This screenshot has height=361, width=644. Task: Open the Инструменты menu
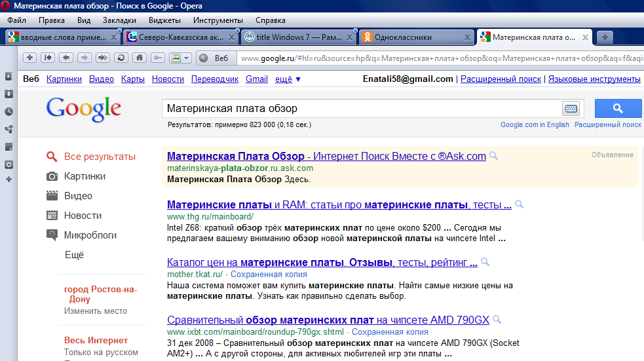pyautogui.click(x=218, y=20)
